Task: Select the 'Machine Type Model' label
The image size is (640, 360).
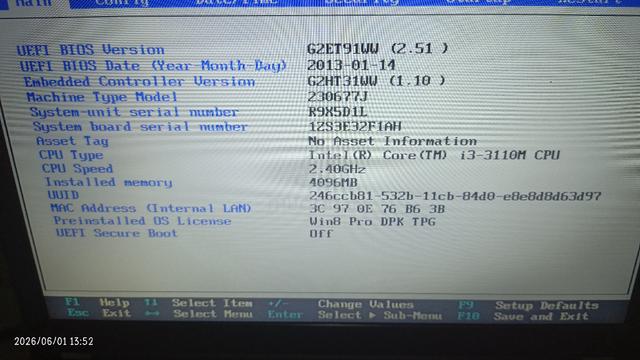Action: point(102,97)
